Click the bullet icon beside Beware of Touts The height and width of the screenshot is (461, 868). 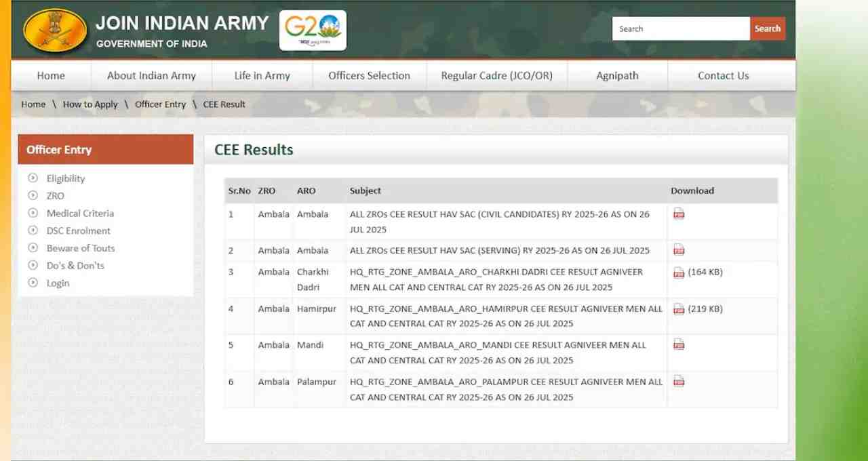33,248
